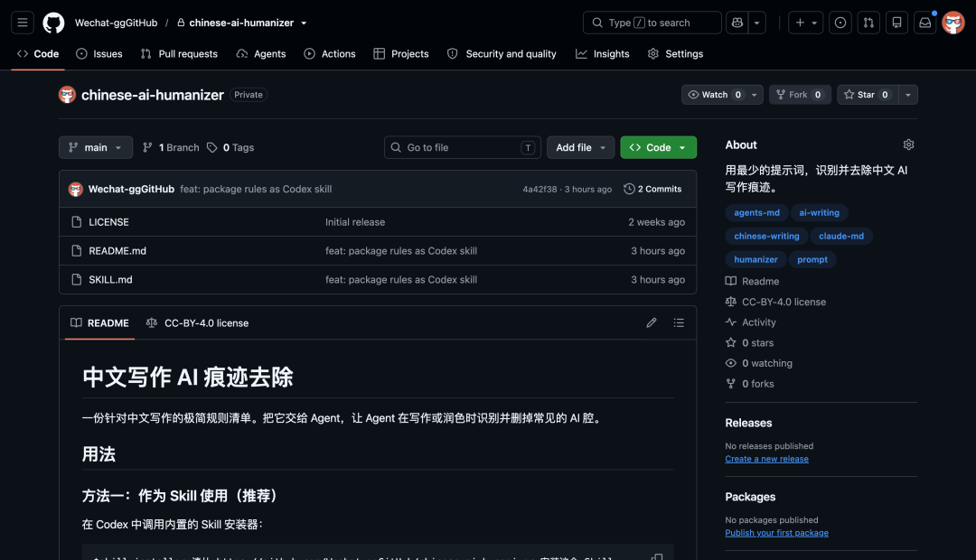This screenshot has width=976, height=560.
Task: Star this repository
Action: pyautogui.click(x=868, y=95)
